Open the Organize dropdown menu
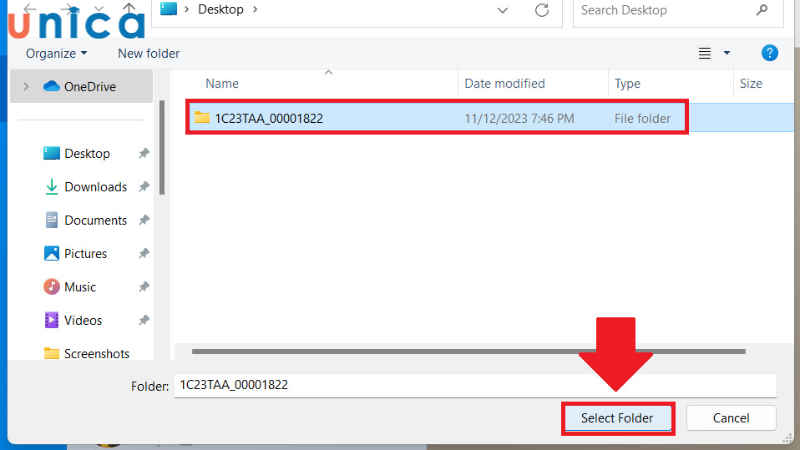Screen dimensions: 800x450 pos(56,54)
